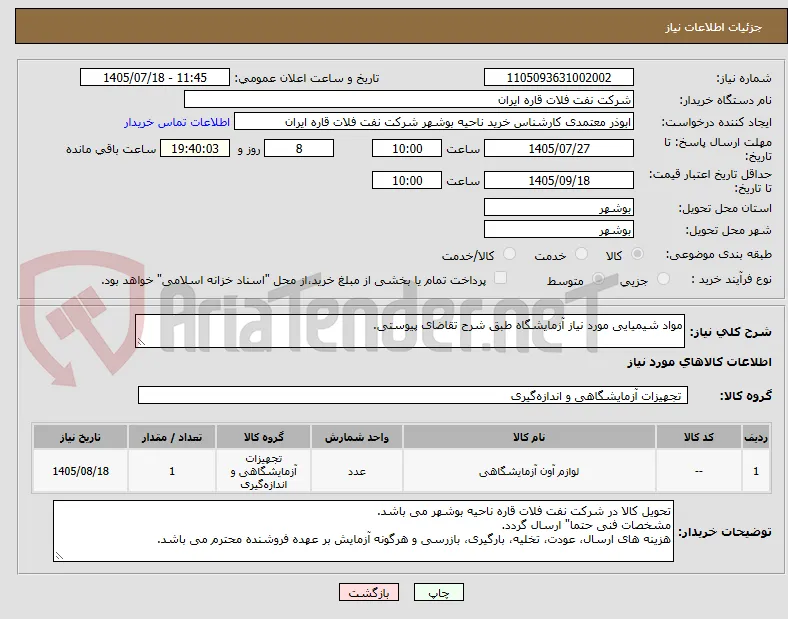Click the واحد شمارش column header
This screenshot has height=619, width=788.
click(357, 437)
